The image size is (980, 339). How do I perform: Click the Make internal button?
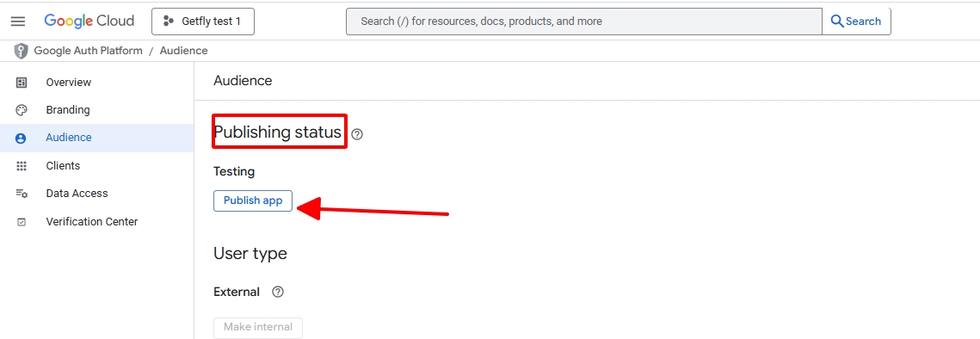[258, 327]
